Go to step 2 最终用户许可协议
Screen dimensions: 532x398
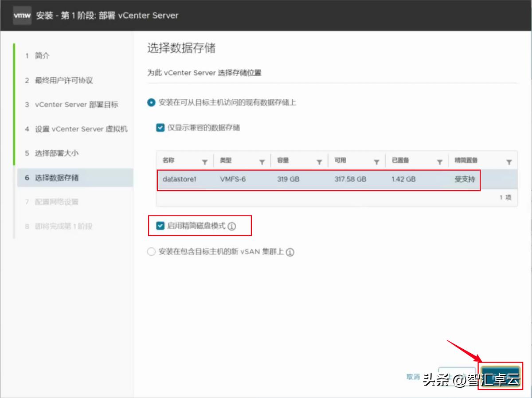[59, 80]
